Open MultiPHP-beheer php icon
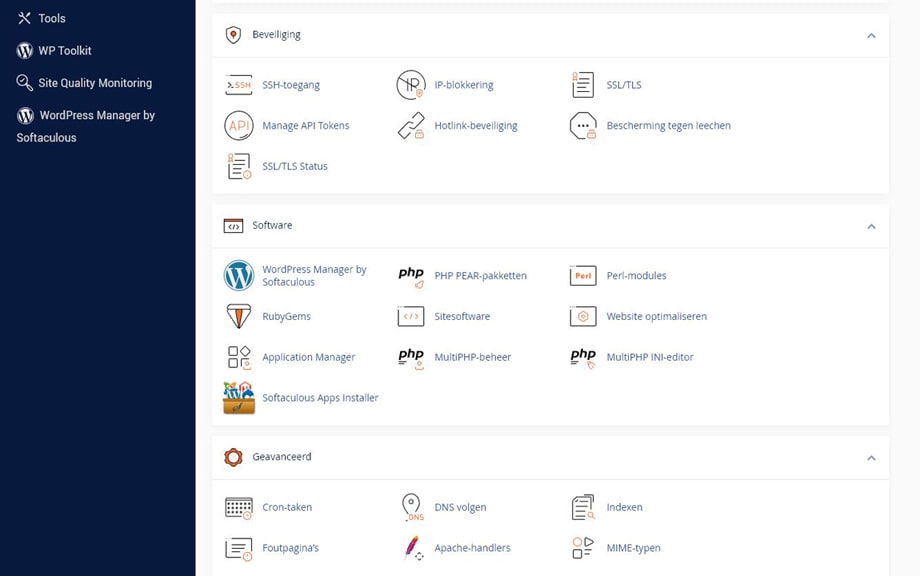 point(411,358)
